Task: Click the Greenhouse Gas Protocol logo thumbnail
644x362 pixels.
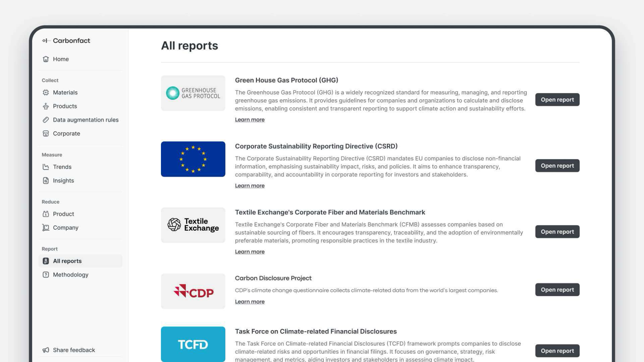Action: [193, 93]
